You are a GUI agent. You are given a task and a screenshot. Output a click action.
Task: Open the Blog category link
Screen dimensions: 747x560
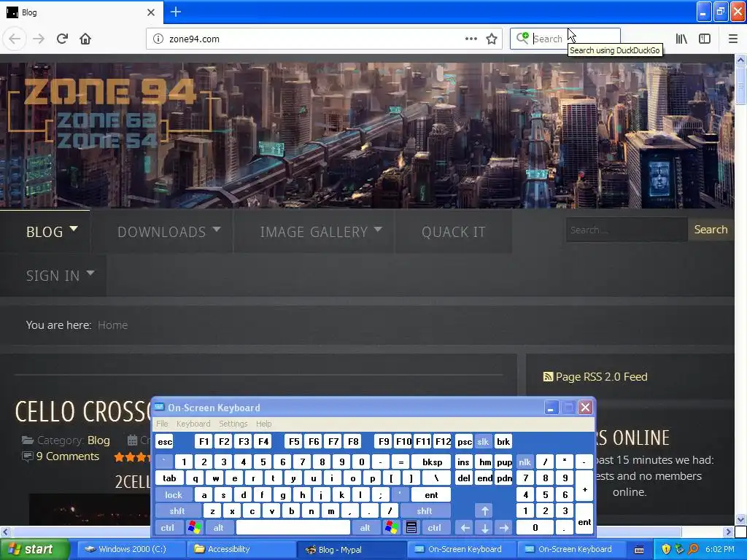(98, 440)
